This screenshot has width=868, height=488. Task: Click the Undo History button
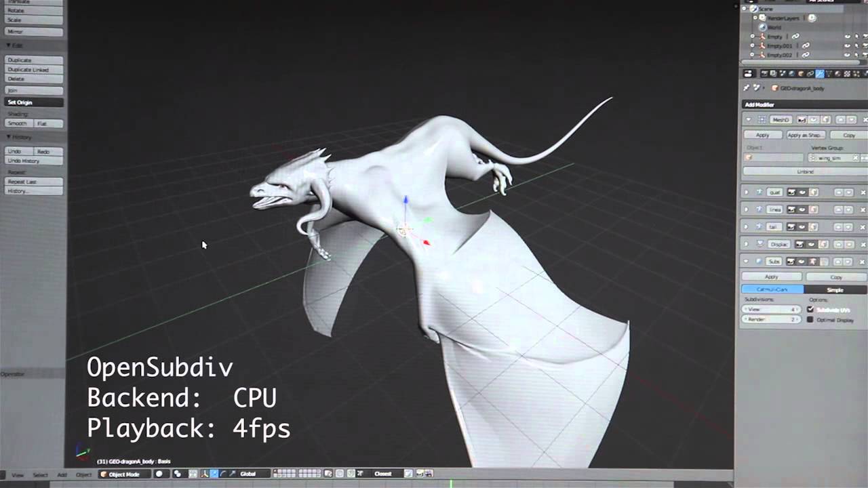tap(34, 161)
